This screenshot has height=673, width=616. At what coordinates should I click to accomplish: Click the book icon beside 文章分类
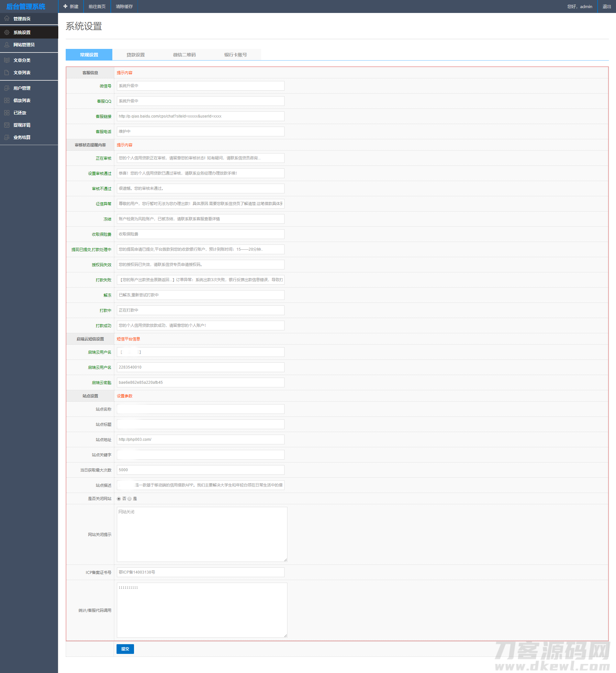tap(7, 60)
